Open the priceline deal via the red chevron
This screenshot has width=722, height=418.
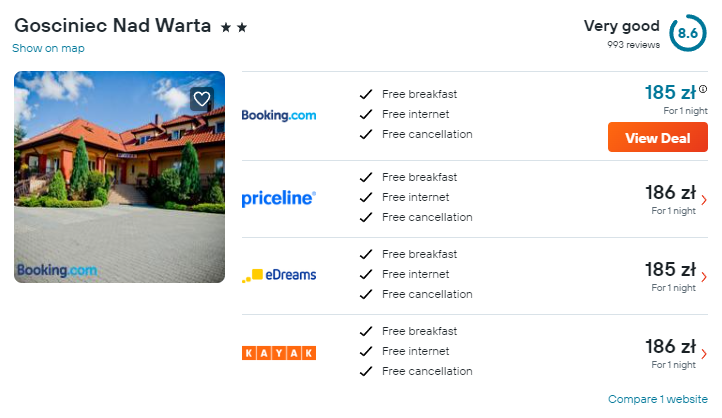point(704,200)
